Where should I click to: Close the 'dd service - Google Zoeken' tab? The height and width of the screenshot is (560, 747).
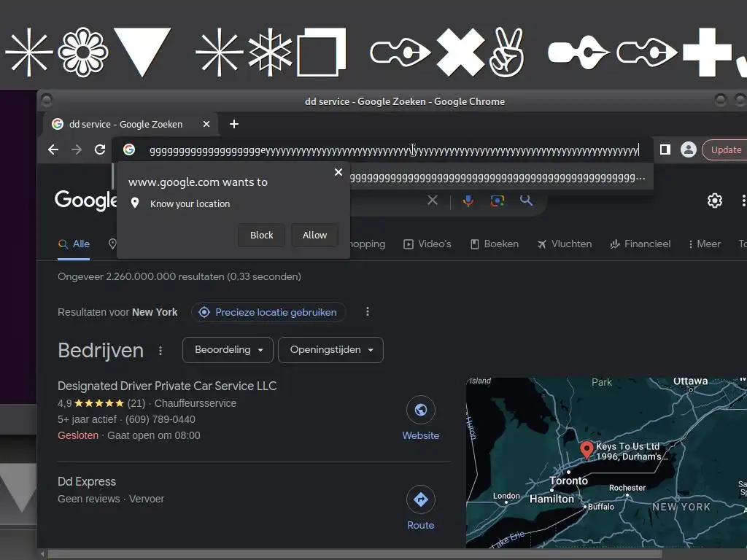coord(206,124)
